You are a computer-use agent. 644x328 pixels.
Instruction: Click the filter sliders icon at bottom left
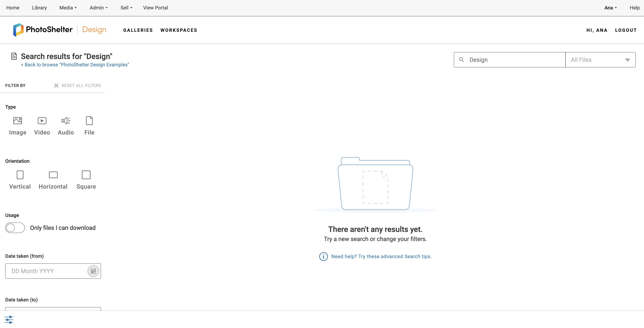click(x=9, y=319)
